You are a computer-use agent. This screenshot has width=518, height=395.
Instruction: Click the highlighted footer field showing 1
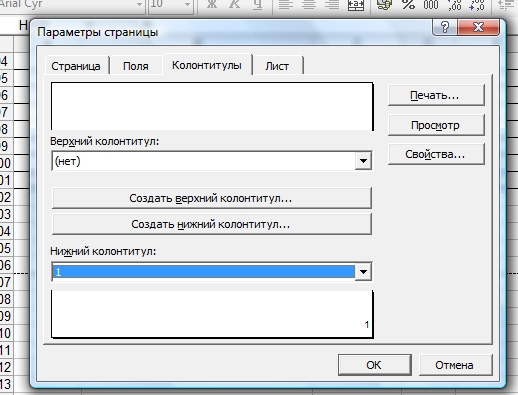pos(204,272)
